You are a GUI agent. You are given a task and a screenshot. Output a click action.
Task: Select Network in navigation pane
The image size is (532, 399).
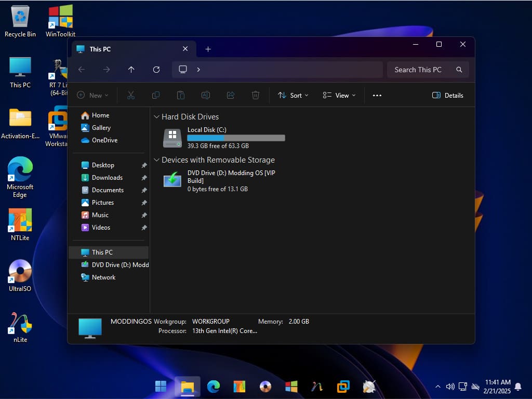[x=109, y=277]
